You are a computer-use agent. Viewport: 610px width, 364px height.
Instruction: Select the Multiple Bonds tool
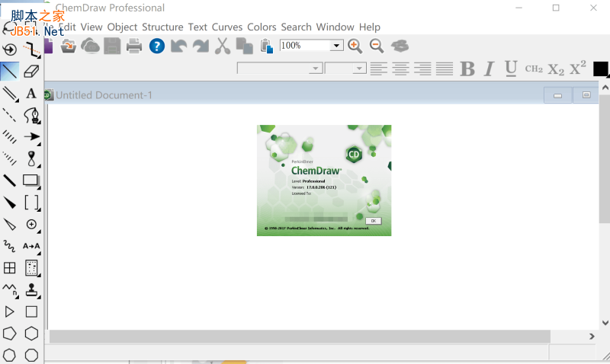pyautogui.click(x=9, y=93)
